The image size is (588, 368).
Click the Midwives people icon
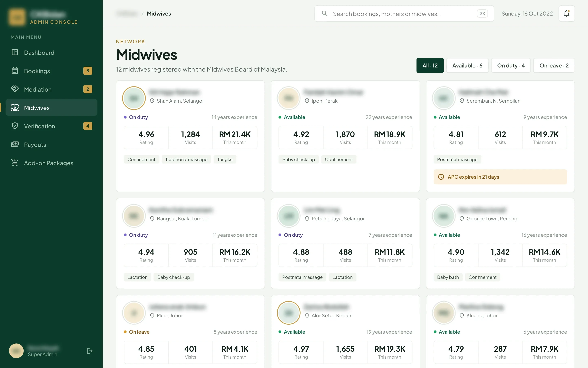(x=15, y=108)
